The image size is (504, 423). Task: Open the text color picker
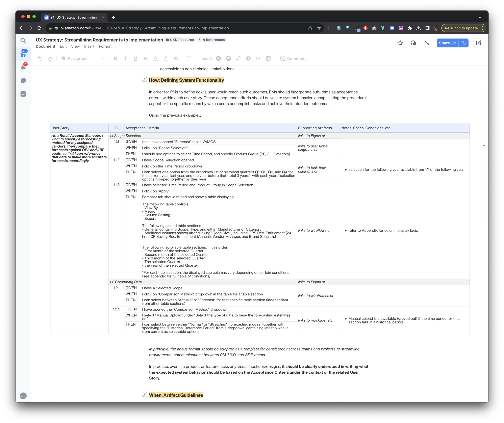pyautogui.click(x=155, y=59)
